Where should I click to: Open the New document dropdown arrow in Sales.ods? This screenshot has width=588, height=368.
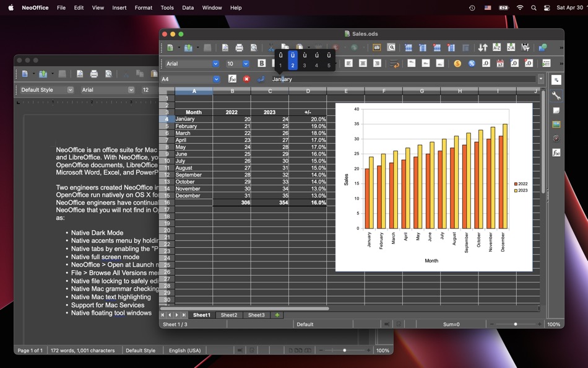tap(178, 48)
